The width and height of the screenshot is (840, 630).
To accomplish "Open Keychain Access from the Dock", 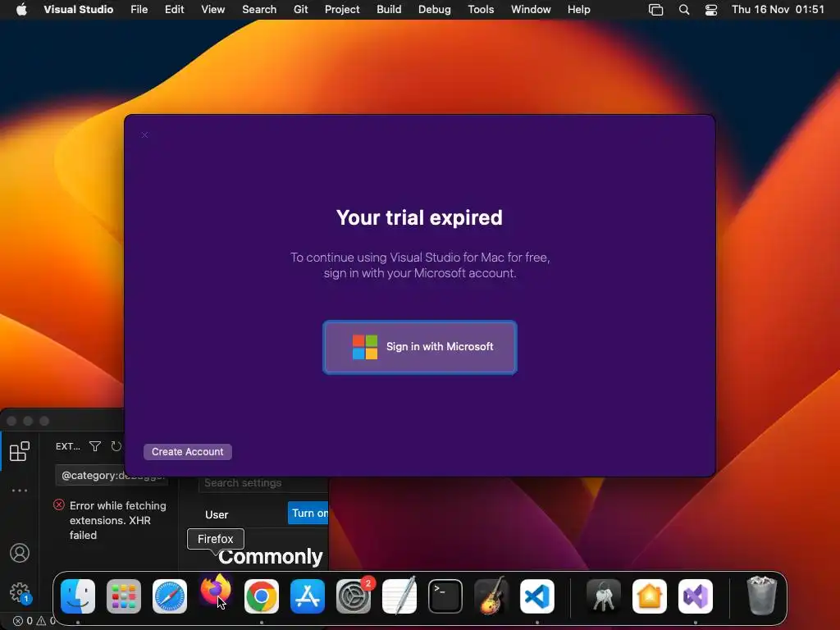I will pos(604,596).
